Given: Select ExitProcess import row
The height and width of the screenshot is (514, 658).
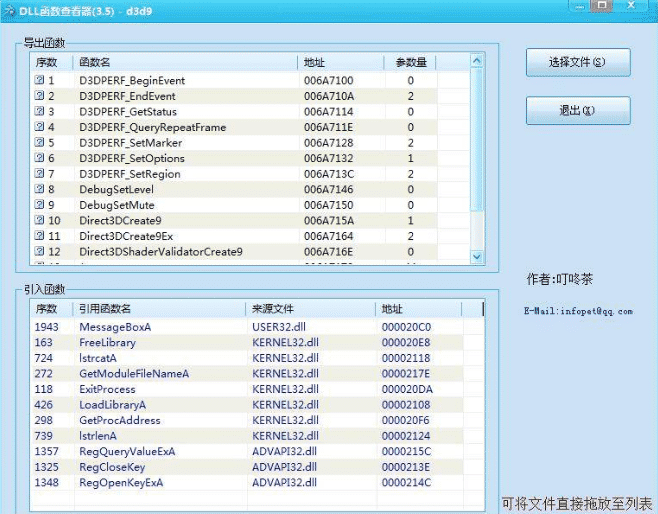Looking at the screenshot, I should click(x=248, y=389).
